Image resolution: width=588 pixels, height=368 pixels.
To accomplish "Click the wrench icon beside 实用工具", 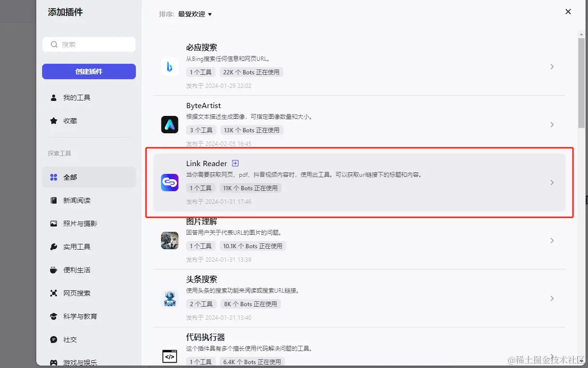I will pos(54,247).
